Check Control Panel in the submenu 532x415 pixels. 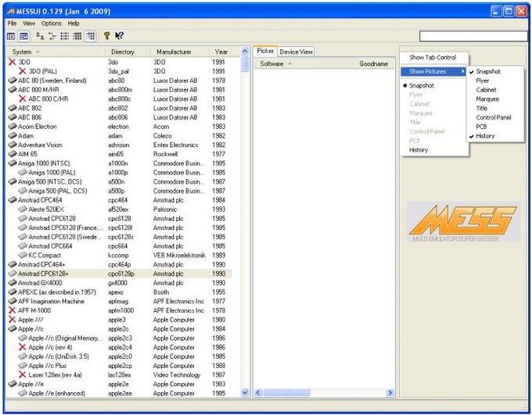495,117
